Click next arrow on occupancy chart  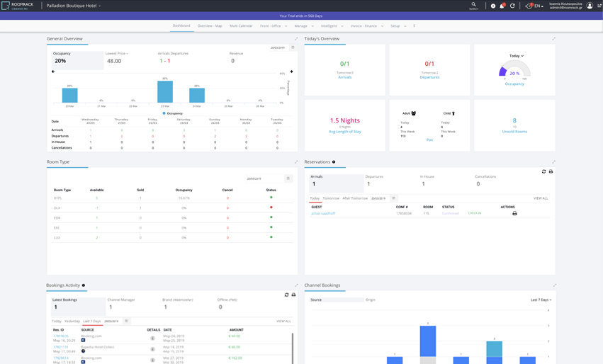point(291,72)
